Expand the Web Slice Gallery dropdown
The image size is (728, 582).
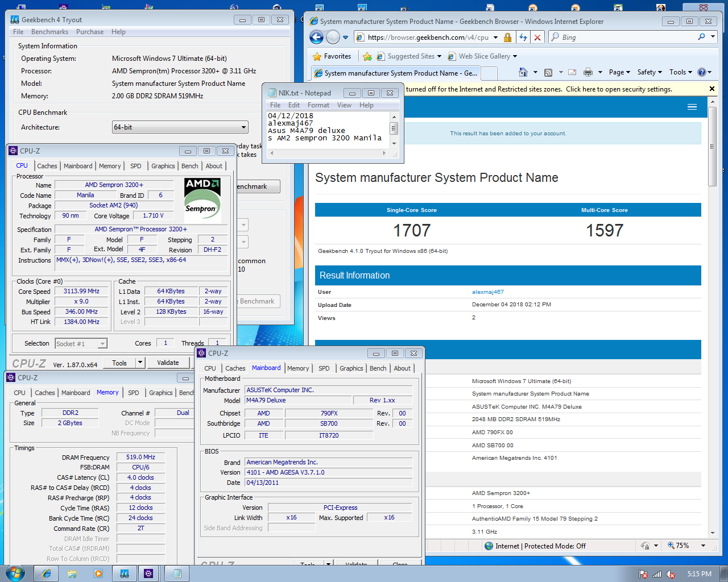pyautogui.click(x=515, y=56)
